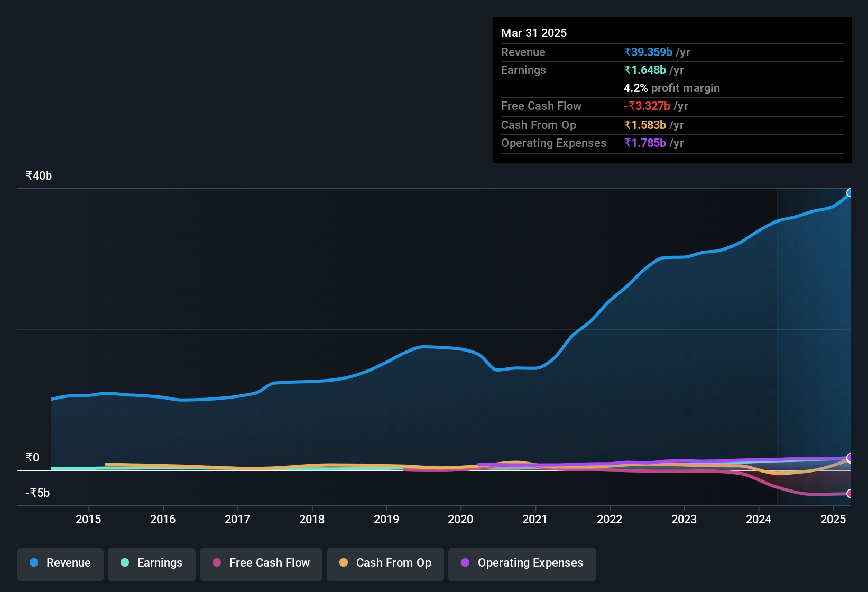This screenshot has width=868, height=592.
Task: Click the purple Operating Expenses dot icon
Action: click(x=465, y=563)
